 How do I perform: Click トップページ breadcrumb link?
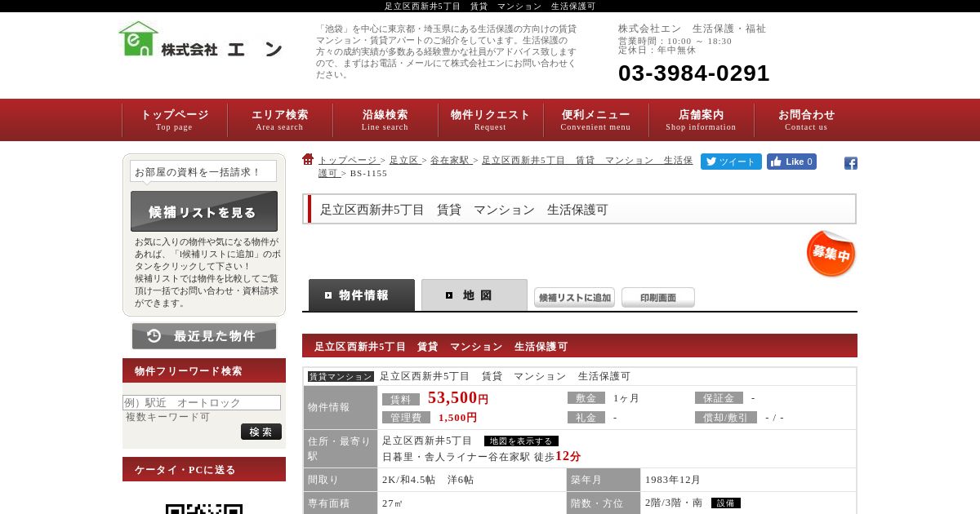coord(348,161)
